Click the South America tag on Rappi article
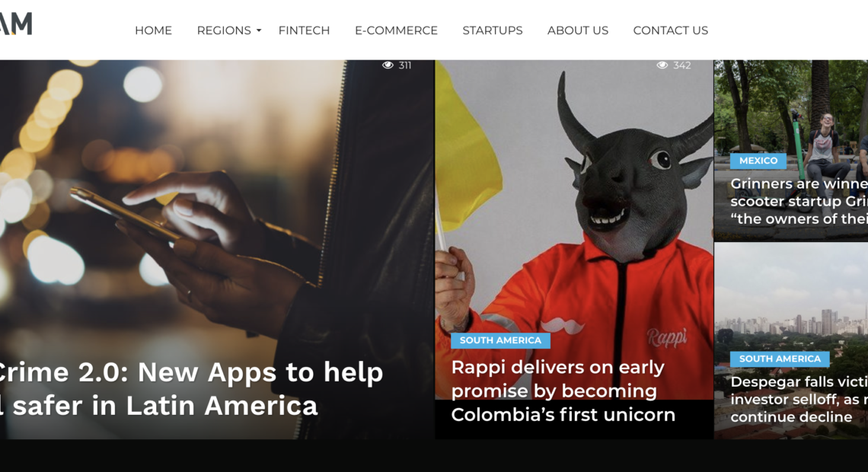This screenshot has width=868, height=472. pyautogui.click(x=500, y=340)
